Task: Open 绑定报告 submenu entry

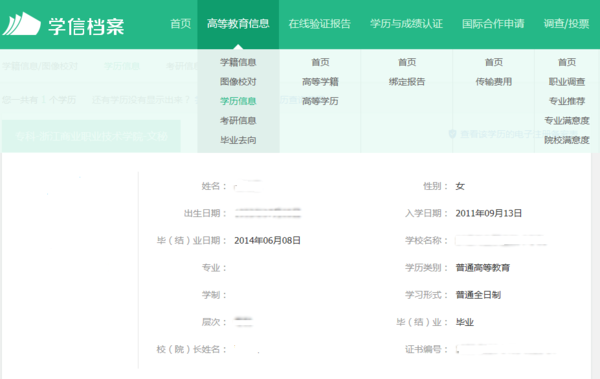Action: [x=407, y=82]
